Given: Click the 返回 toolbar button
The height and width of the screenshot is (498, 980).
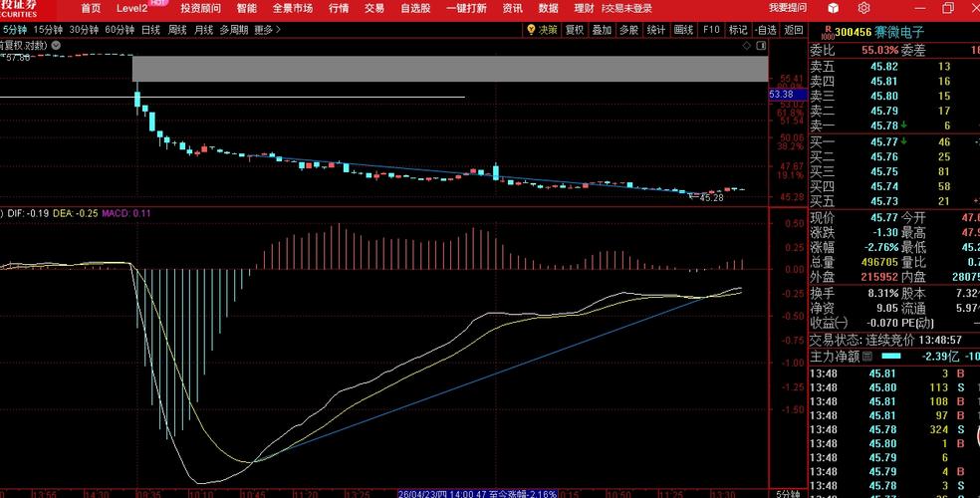Looking at the screenshot, I should (793, 29).
